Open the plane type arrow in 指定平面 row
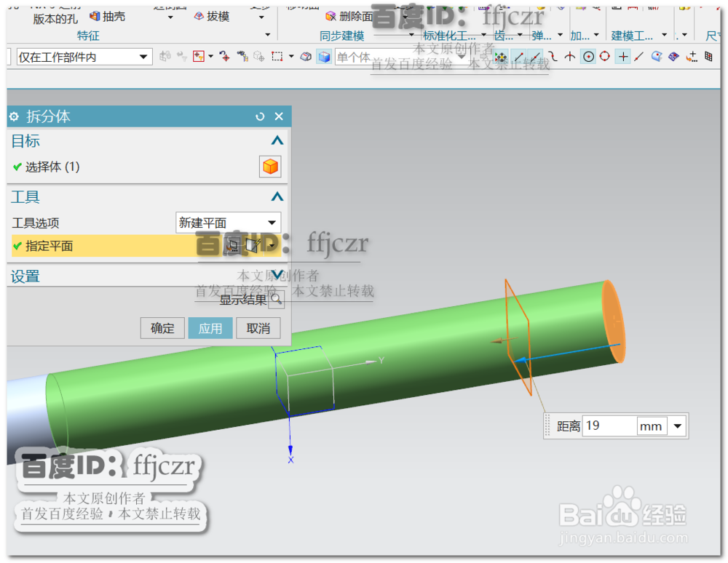The image size is (728, 563). pyautogui.click(x=272, y=246)
